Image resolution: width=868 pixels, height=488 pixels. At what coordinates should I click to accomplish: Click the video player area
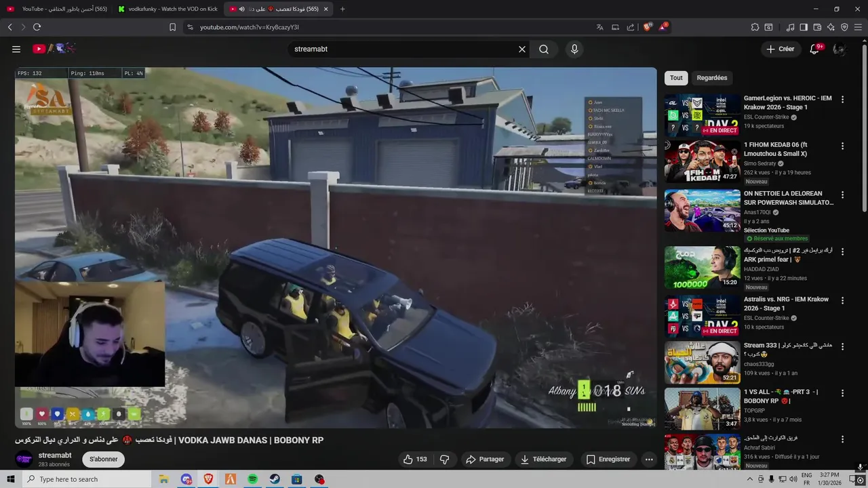336,247
